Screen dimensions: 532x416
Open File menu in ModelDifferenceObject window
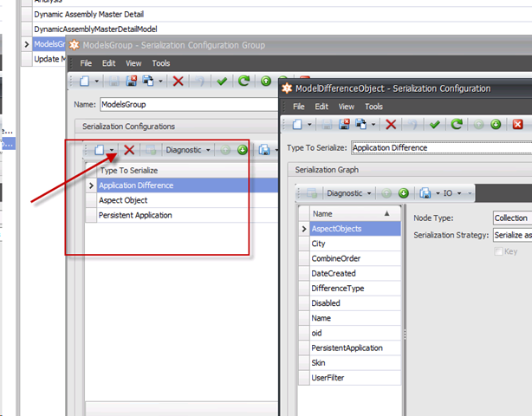(299, 107)
